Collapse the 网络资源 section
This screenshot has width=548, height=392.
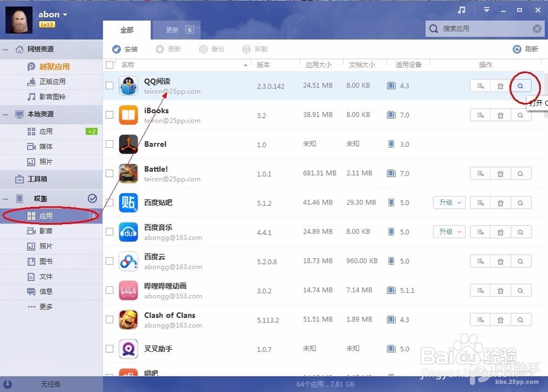click(5, 50)
